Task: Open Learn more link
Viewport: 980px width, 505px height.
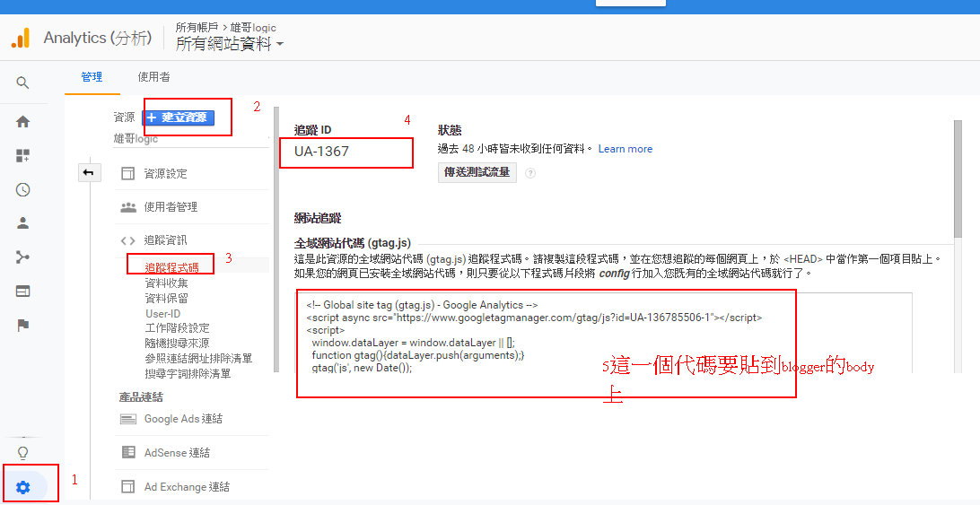Action: pyautogui.click(x=625, y=149)
